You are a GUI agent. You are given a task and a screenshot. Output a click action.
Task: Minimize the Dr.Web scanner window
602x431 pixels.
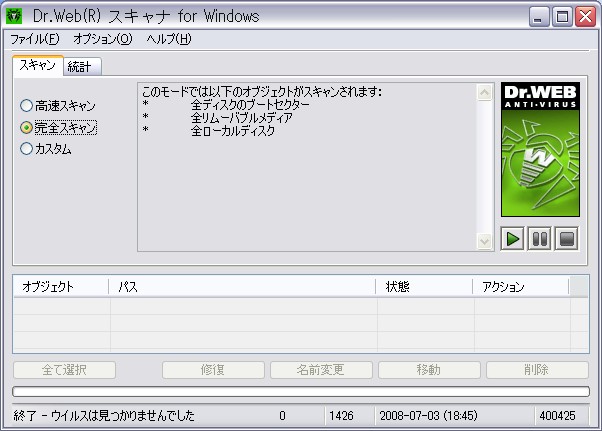tap(539, 17)
